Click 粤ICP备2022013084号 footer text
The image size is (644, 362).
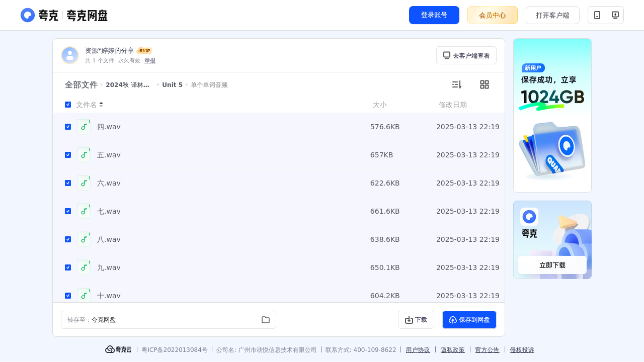(175, 350)
